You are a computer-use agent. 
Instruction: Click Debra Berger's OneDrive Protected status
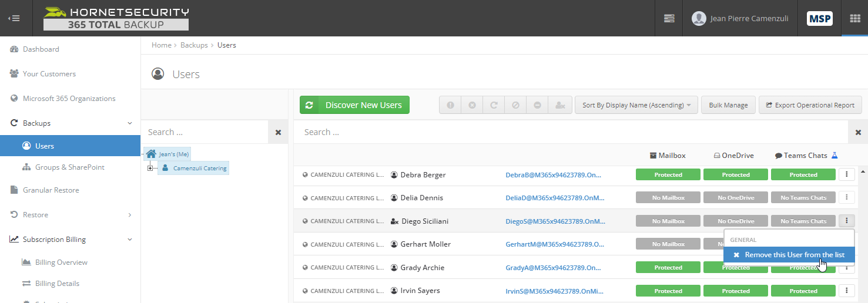click(736, 174)
